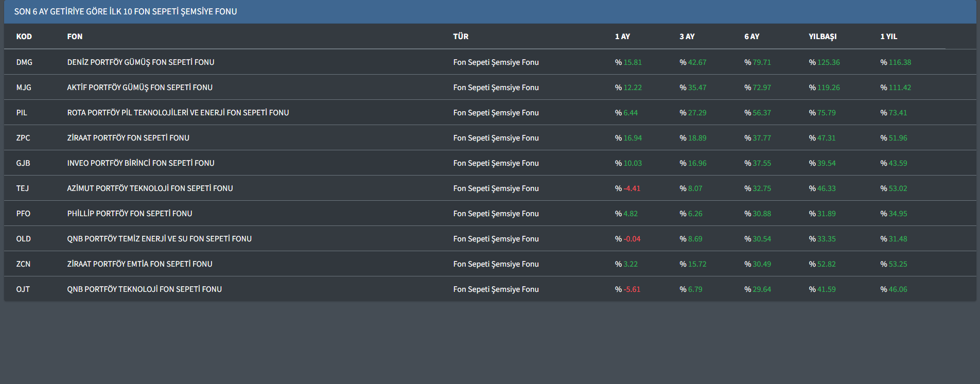The height and width of the screenshot is (384, 980).
Task: Click the OJT fund code
Action: click(23, 289)
